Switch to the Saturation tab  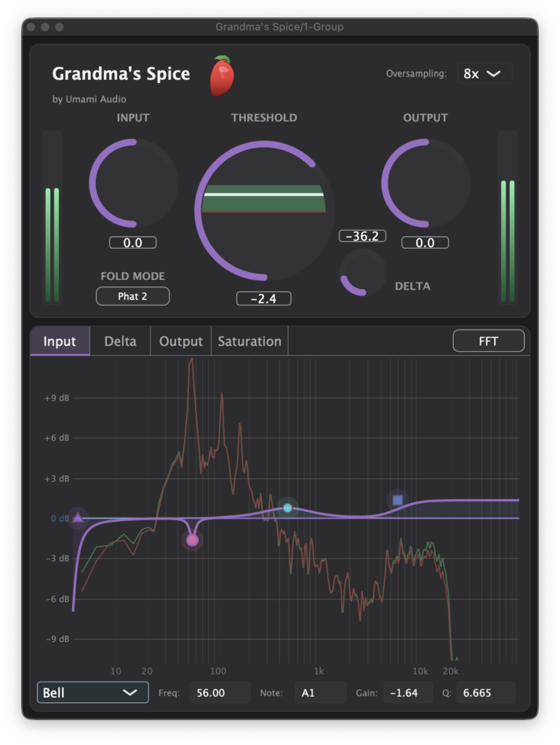[x=249, y=341]
